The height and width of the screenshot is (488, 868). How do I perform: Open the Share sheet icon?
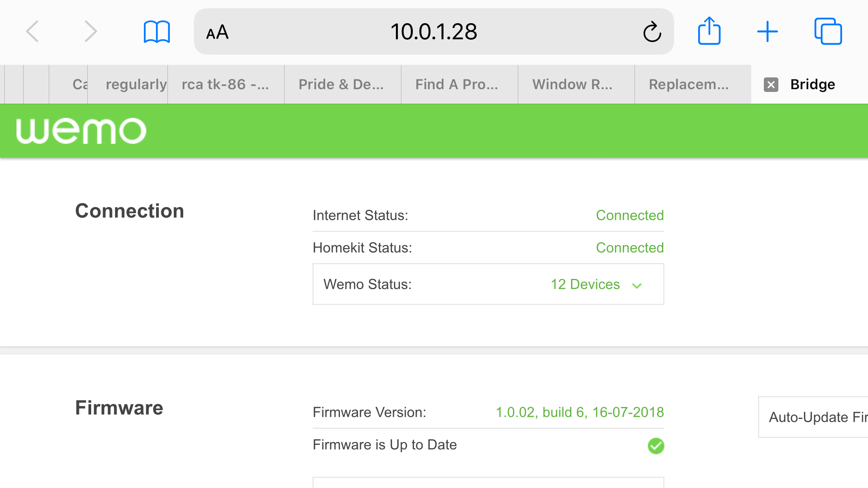[x=709, y=31]
